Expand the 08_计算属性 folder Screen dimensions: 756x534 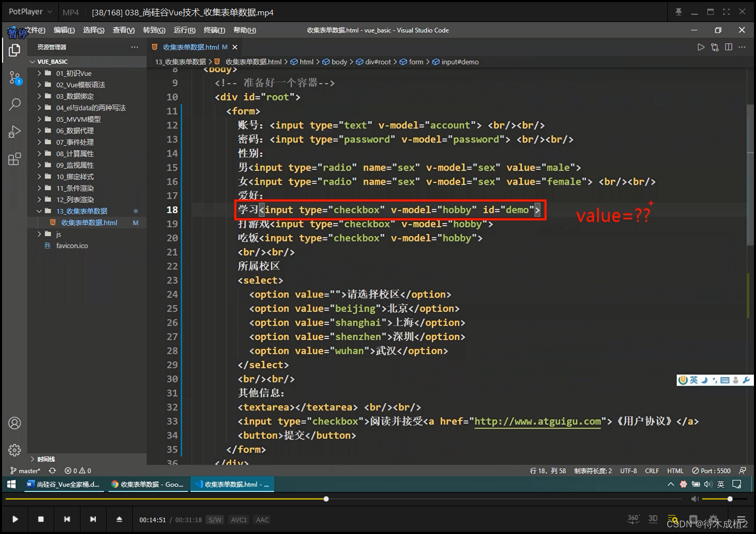coord(87,154)
